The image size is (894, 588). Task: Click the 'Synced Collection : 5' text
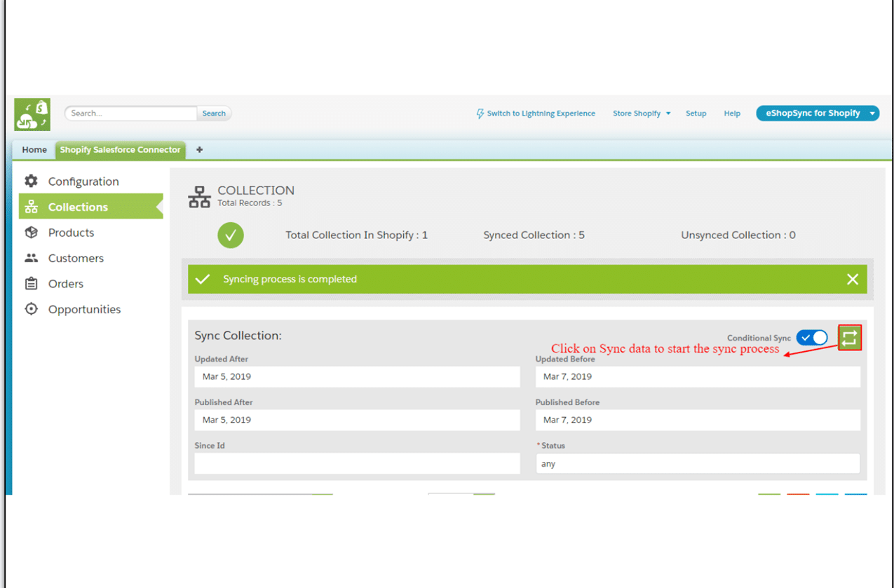point(534,235)
